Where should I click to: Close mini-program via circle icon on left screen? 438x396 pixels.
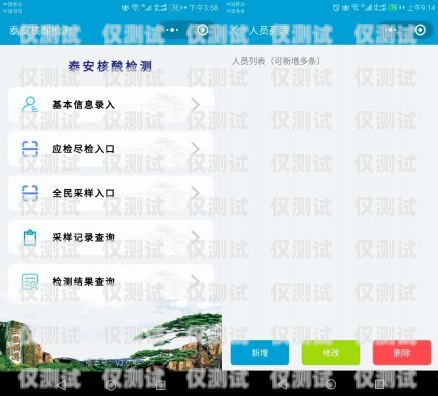pos(202,30)
